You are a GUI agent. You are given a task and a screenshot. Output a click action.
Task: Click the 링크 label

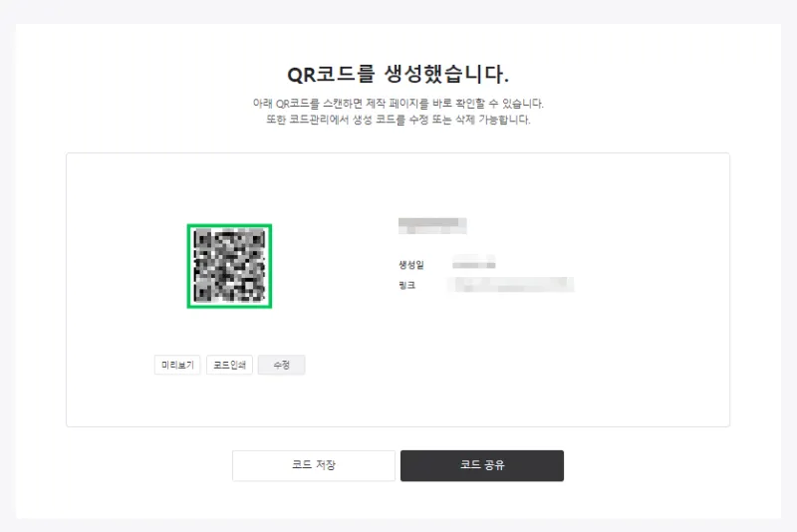[x=405, y=285]
